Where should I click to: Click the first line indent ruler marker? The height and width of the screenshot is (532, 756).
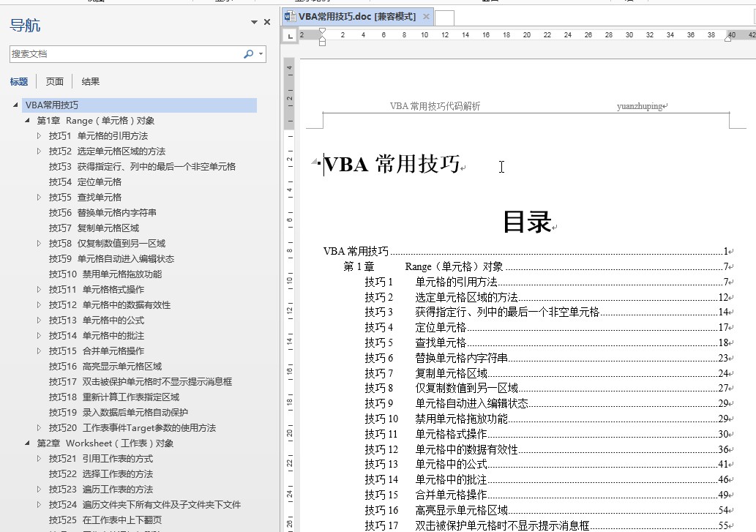coord(322,31)
